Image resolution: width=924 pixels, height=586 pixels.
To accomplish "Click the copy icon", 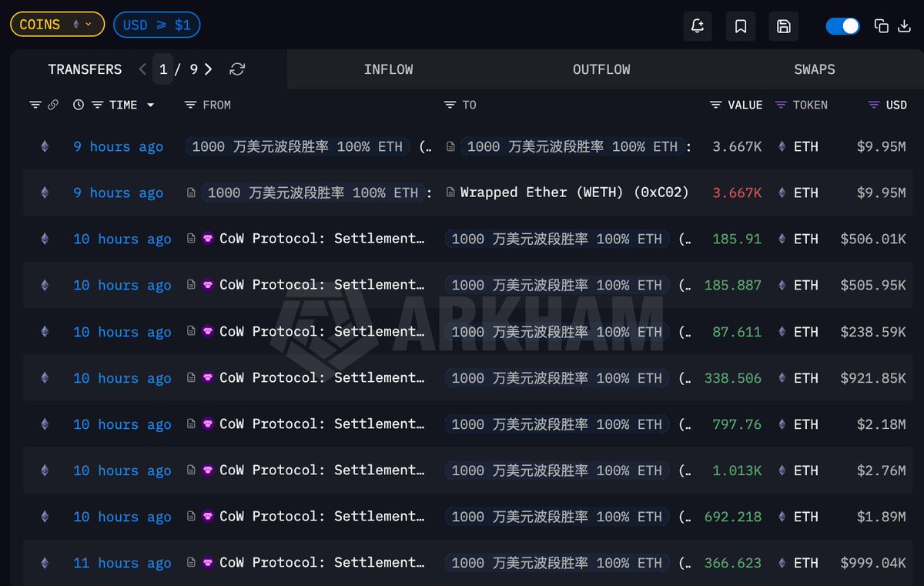I will tap(882, 26).
